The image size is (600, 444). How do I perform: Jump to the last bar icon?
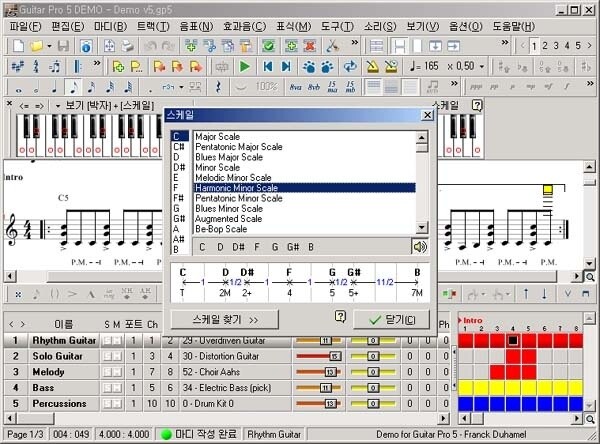[x=286, y=67]
